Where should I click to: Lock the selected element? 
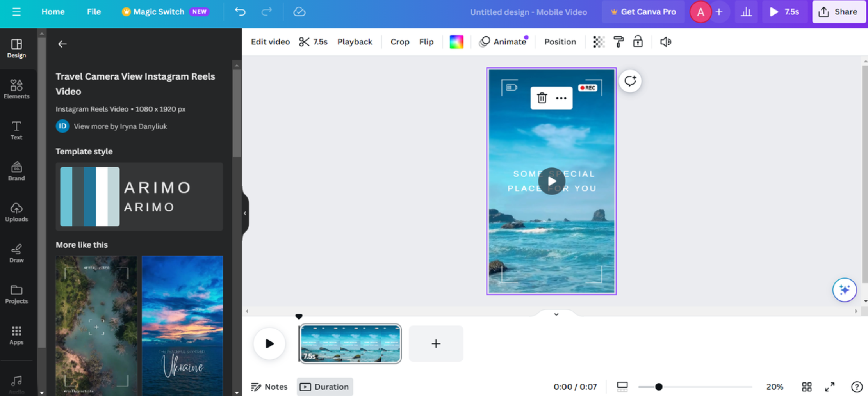[638, 42]
